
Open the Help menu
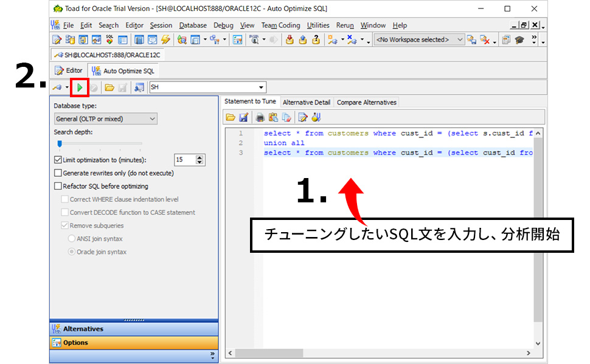point(400,25)
